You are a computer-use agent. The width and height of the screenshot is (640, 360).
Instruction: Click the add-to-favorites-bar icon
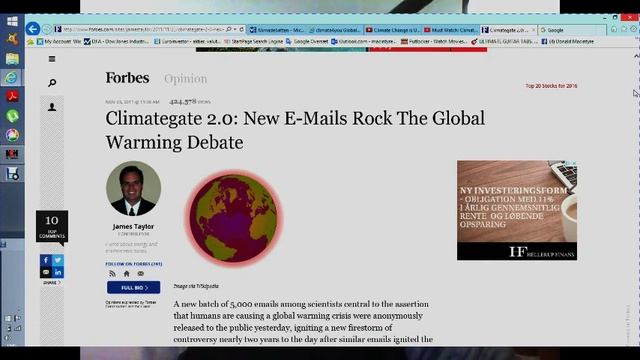[x=30, y=41]
